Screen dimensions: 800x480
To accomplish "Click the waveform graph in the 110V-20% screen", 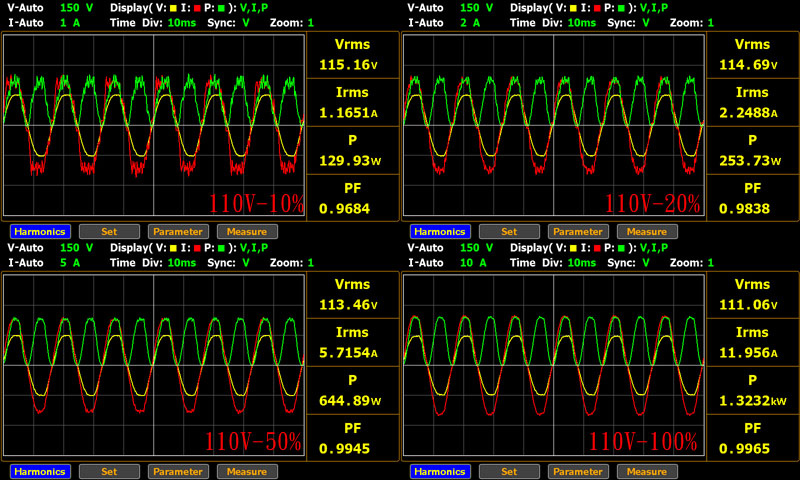I will [554, 125].
